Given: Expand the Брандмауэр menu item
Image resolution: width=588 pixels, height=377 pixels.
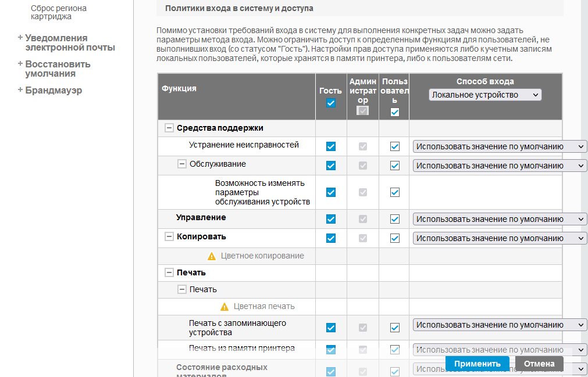Looking at the screenshot, I should point(20,90).
